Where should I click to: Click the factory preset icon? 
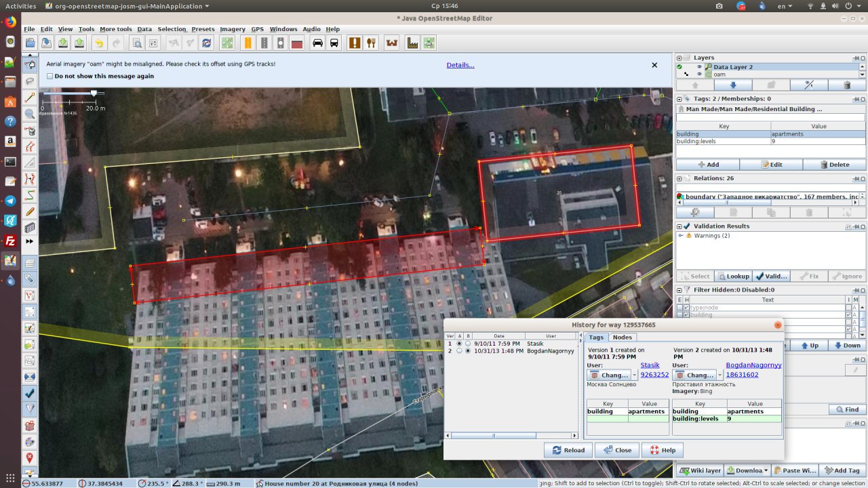[412, 43]
